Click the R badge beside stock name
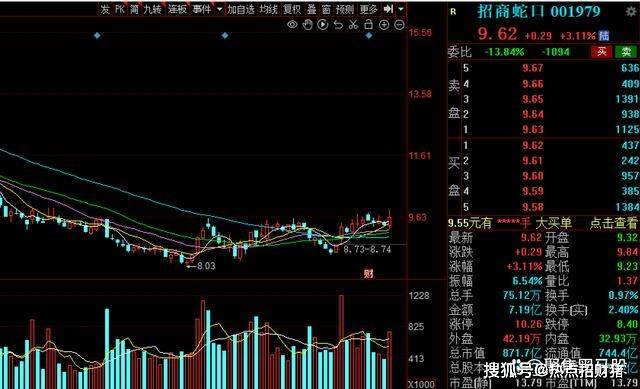640x389 pixels. click(x=453, y=12)
